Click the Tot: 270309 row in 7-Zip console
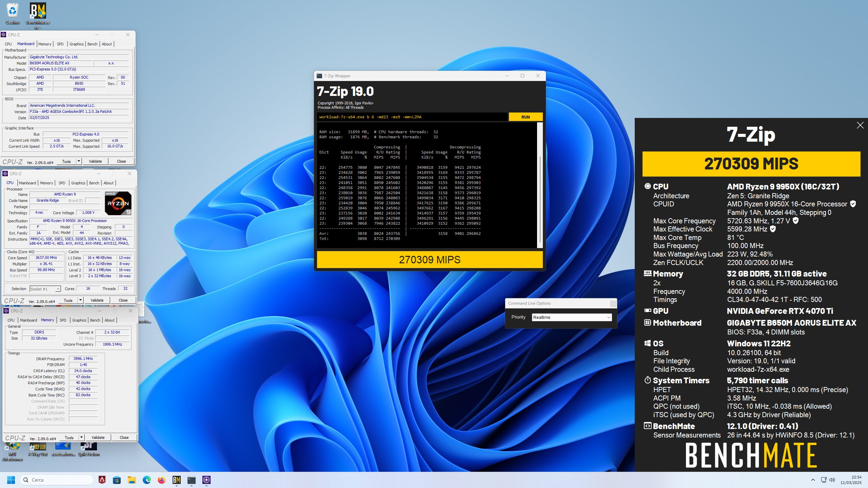 pos(360,239)
